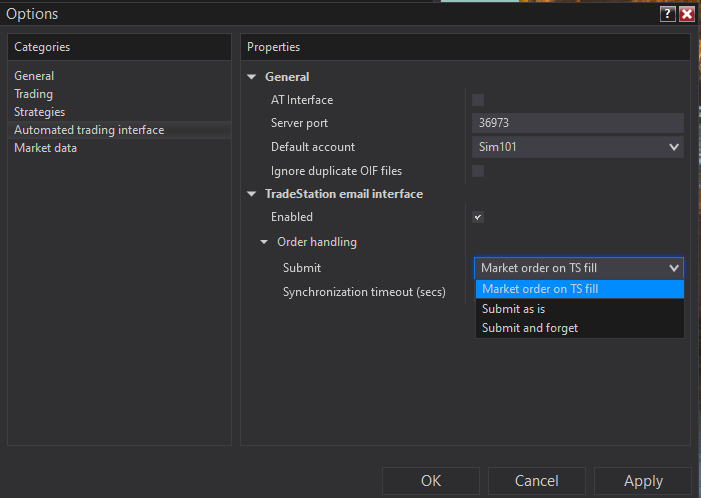Enable the AT Interface checkbox
The image size is (701, 498).
click(478, 99)
